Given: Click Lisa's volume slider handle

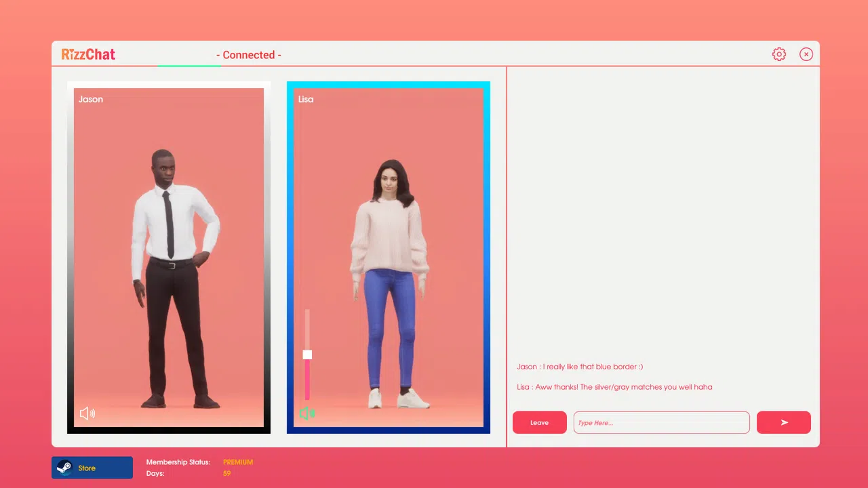Looking at the screenshot, I should coord(307,354).
